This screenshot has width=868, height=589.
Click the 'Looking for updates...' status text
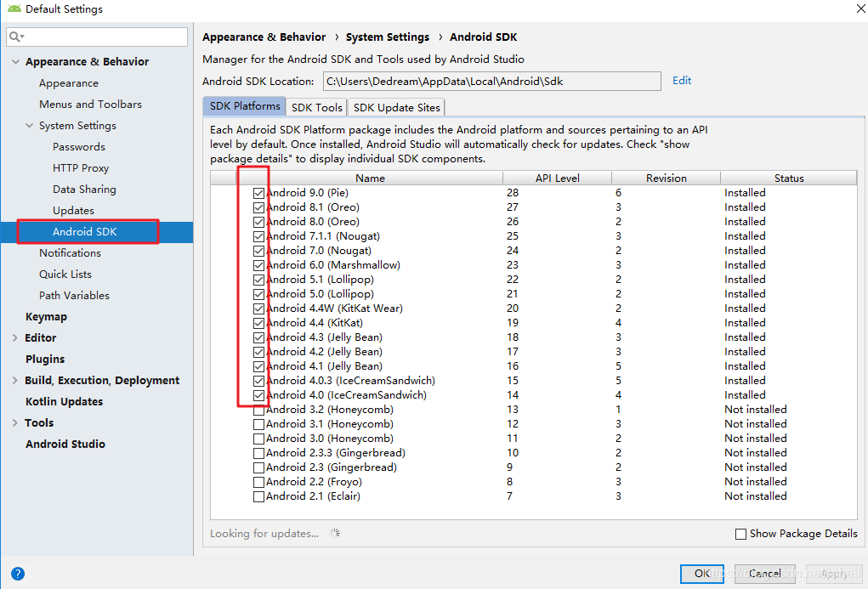point(264,534)
